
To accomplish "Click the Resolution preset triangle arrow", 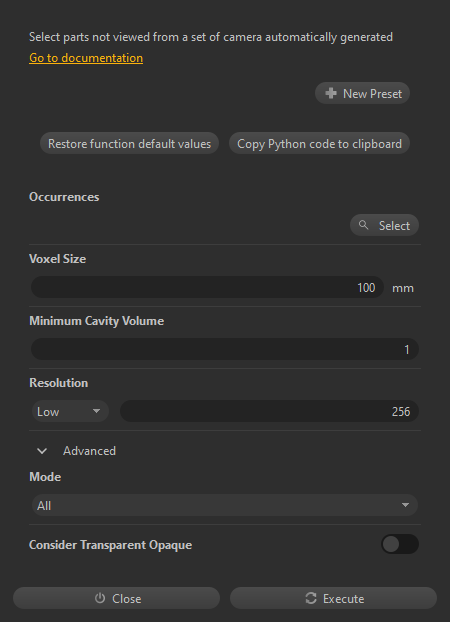I will click(x=96, y=411).
